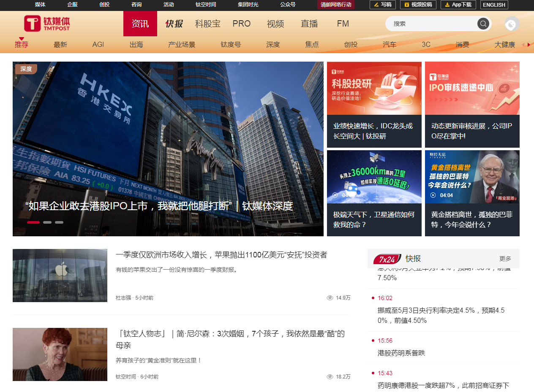This screenshot has width=534, height=392.
Task: Open the 钛空人物志 简·尼尔森 headline
Action: click(230, 339)
